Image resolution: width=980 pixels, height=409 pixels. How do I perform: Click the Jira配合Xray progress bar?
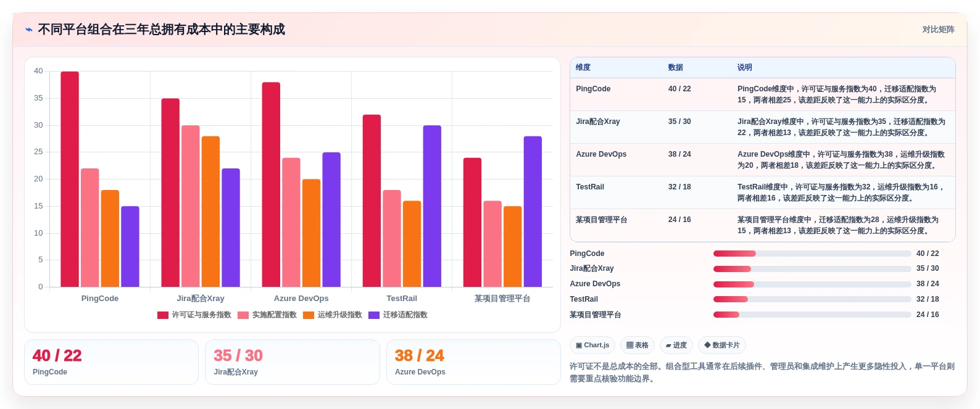[x=812, y=269]
